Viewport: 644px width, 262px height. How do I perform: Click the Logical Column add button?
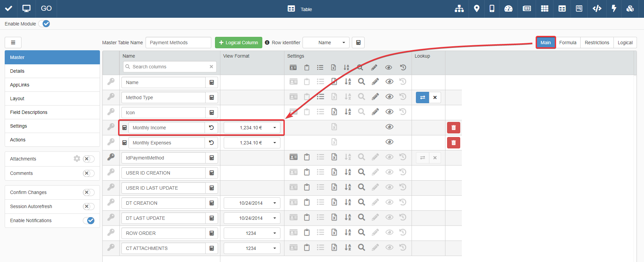click(238, 43)
